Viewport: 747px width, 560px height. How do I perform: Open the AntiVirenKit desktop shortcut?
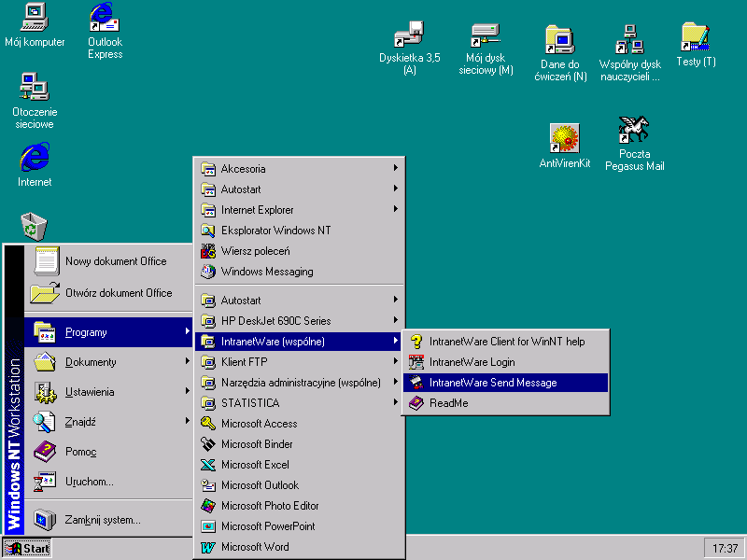564,140
